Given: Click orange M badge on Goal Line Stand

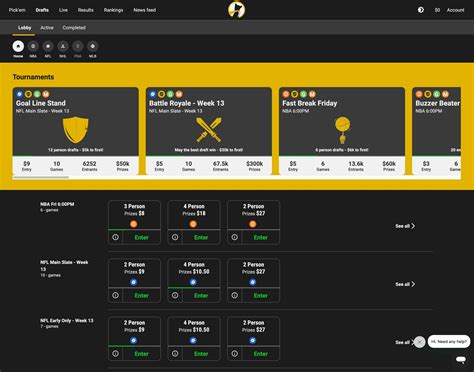Looking at the screenshot, I should pyautogui.click(x=46, y=94).
